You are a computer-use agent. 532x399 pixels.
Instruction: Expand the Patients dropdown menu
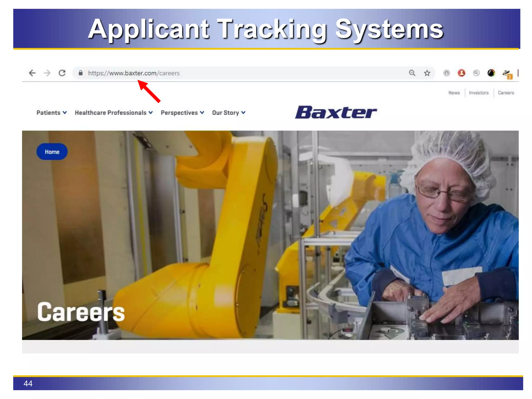click(52, 113)
